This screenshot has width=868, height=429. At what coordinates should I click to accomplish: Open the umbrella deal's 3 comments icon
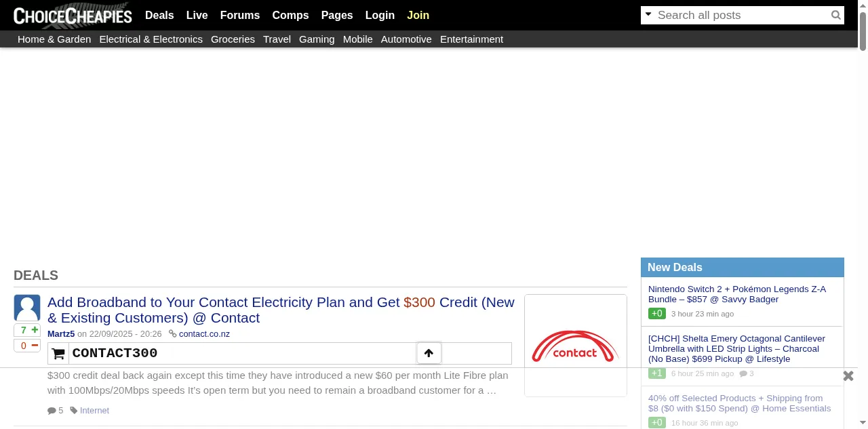click(x=747, y=374)
